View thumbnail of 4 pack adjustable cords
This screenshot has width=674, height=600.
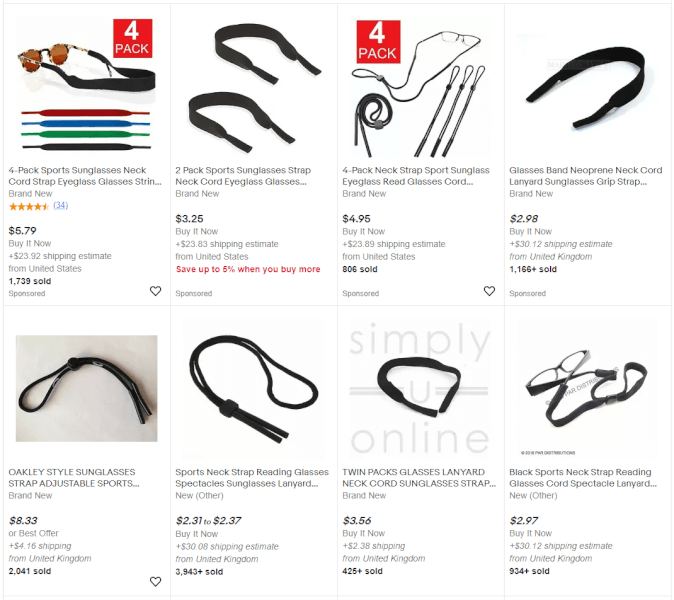click(x=420, y=87)
